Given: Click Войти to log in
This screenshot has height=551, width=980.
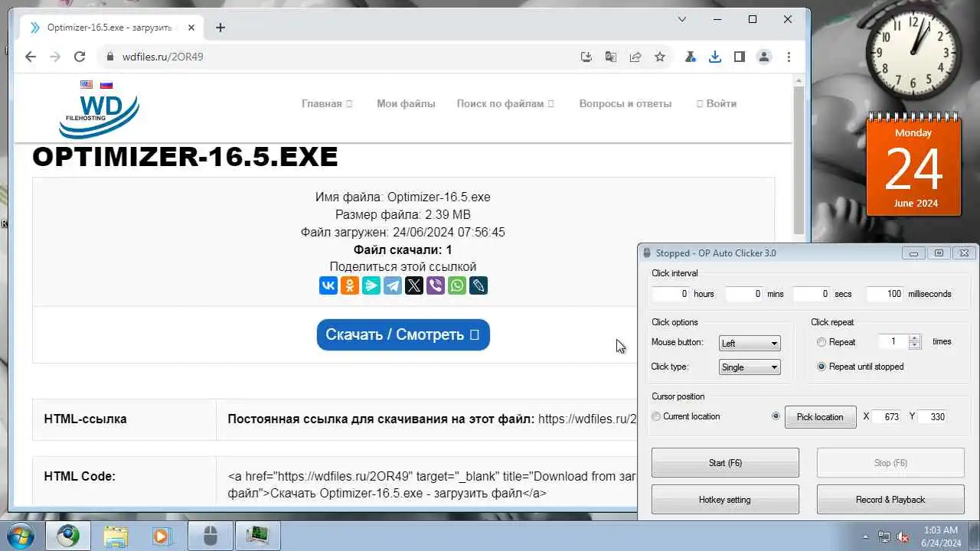Looking at the screenshot, I should 717,103.
